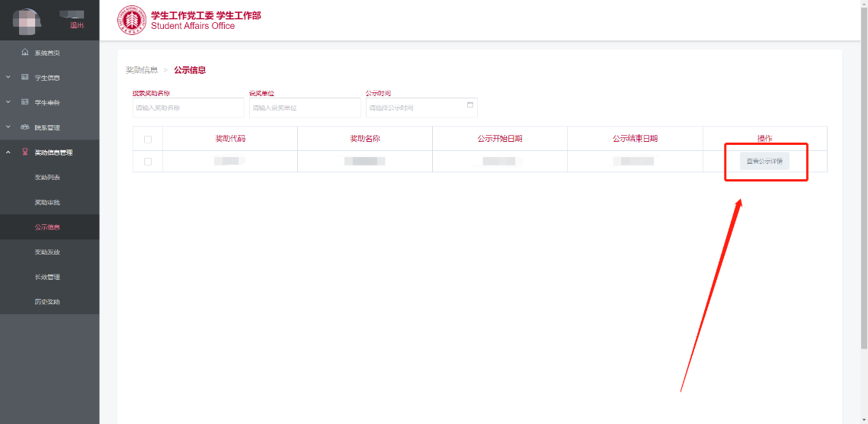Expand the 学生信息 chevron arrow
The height and width of the screenshot is (424, 868).
point(8,78)
